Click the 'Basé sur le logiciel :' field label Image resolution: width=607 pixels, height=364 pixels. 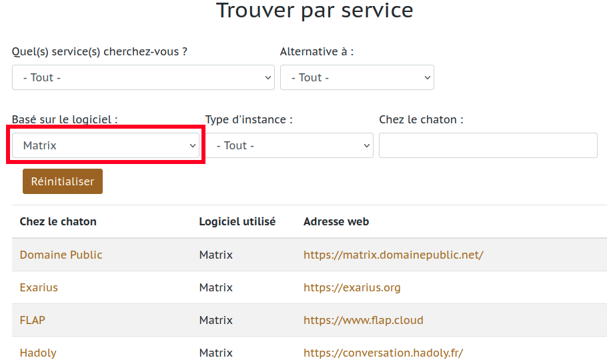[65, 119]
